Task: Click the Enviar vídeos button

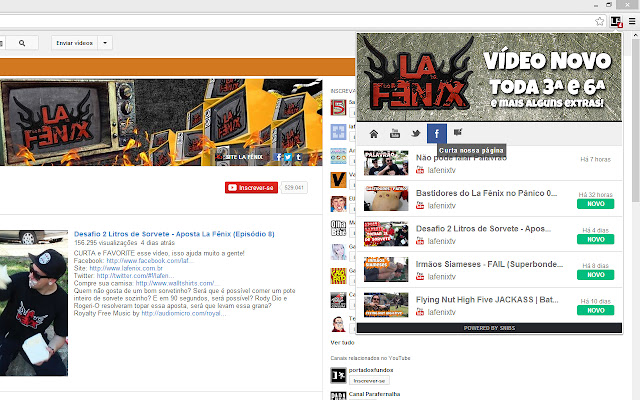Action: point(75,43)
